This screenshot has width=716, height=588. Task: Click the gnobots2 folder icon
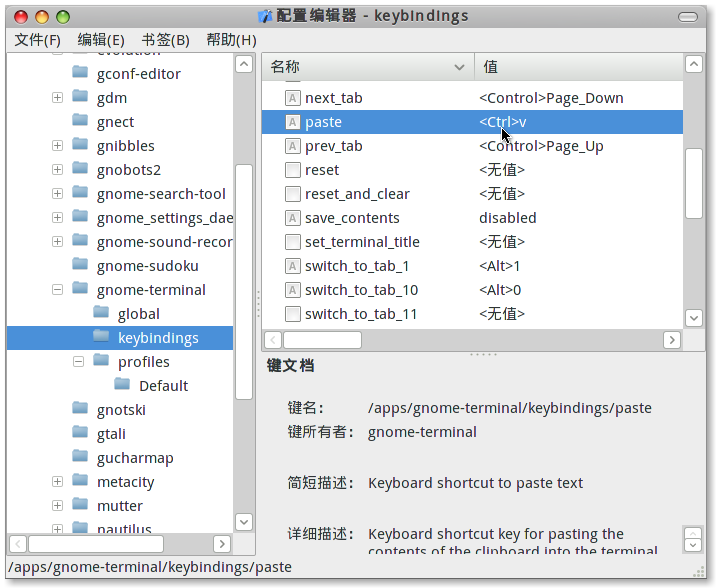(x=80, y=168)
